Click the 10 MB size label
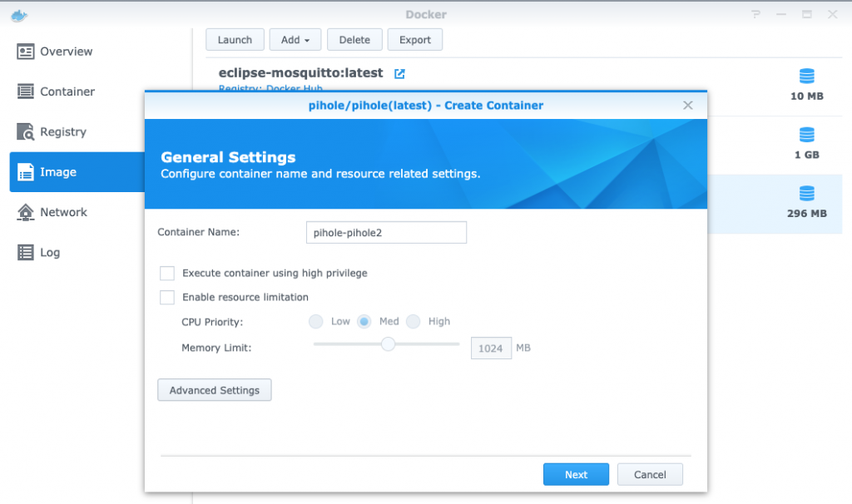 click(807, 96)
